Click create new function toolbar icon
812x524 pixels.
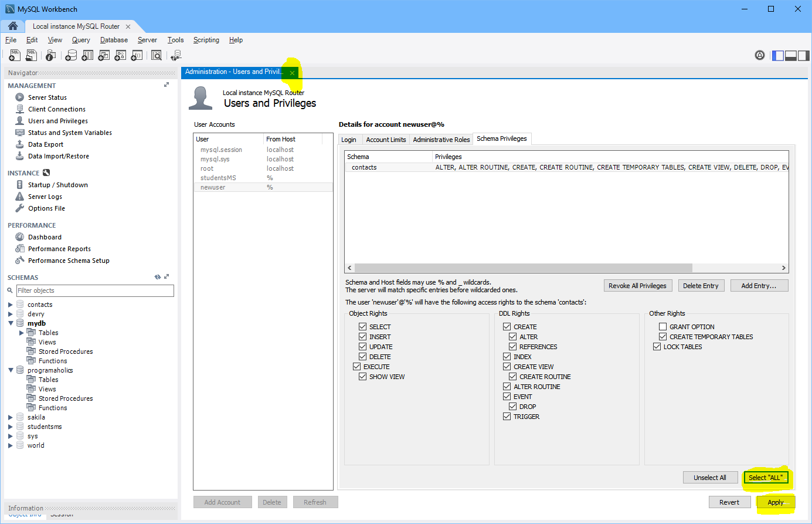click(x=136, y=55)
